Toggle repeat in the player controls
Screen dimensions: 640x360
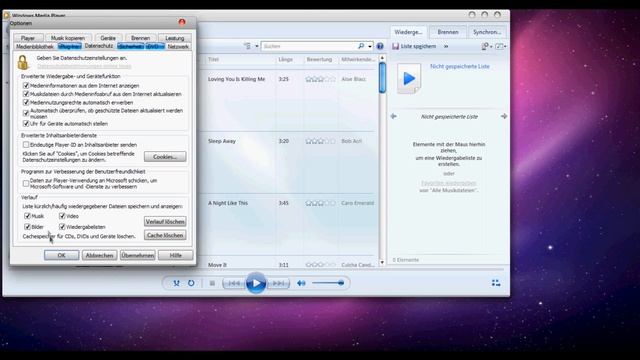click(191, 283)
